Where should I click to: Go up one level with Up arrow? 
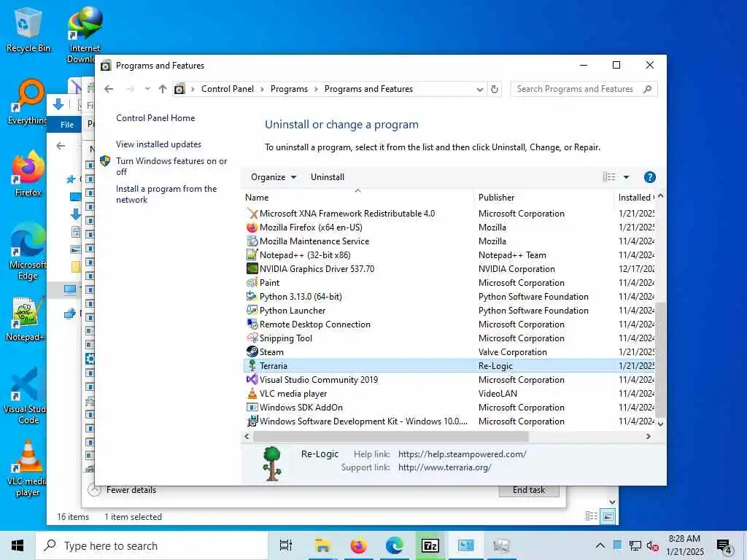pos(163,89)
